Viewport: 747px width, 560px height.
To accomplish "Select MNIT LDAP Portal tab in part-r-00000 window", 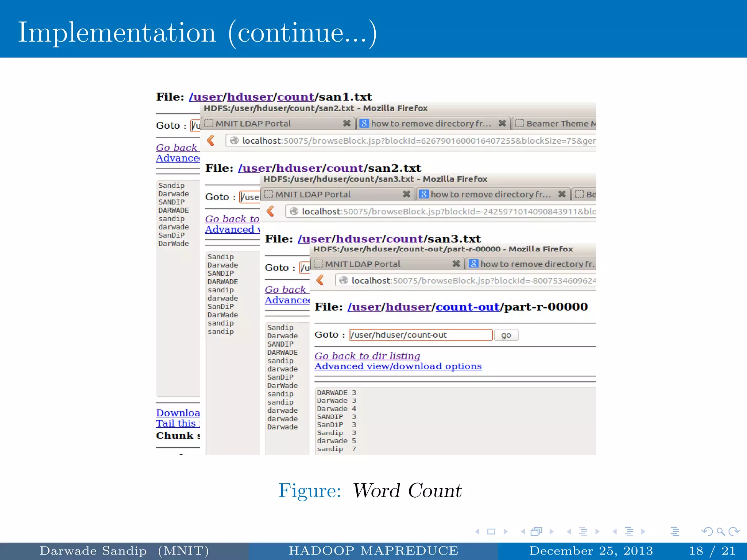I will coord(387,263).
